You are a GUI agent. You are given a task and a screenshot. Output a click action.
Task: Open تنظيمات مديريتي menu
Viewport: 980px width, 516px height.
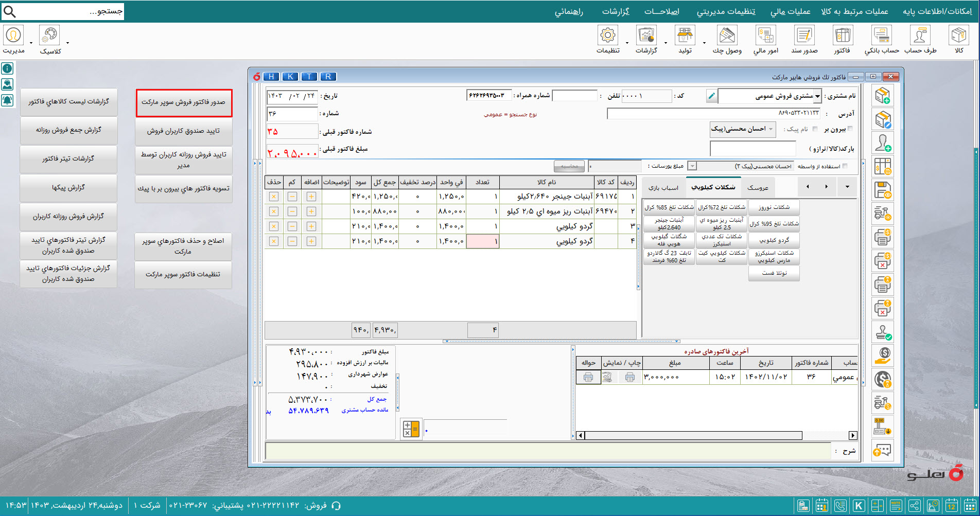click(726, 11)
